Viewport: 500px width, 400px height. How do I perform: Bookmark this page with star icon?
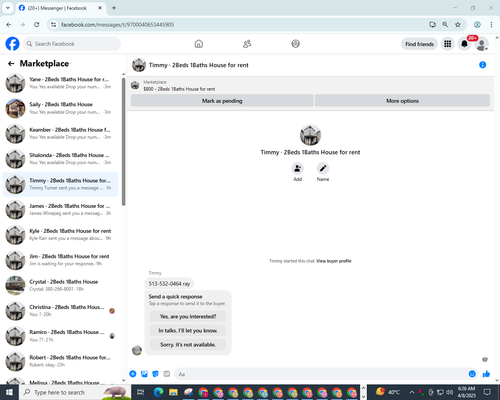click(x=458, y=24)
